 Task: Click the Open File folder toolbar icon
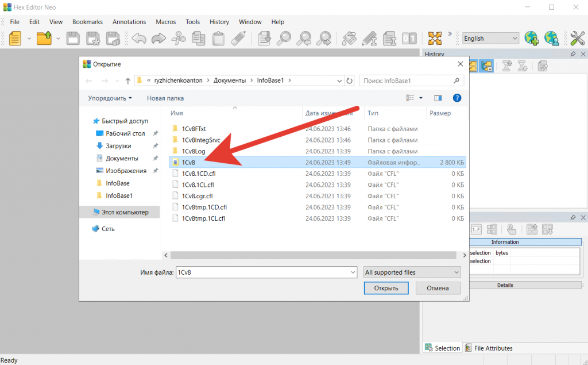pyautogui.click(x=44, y=39)
